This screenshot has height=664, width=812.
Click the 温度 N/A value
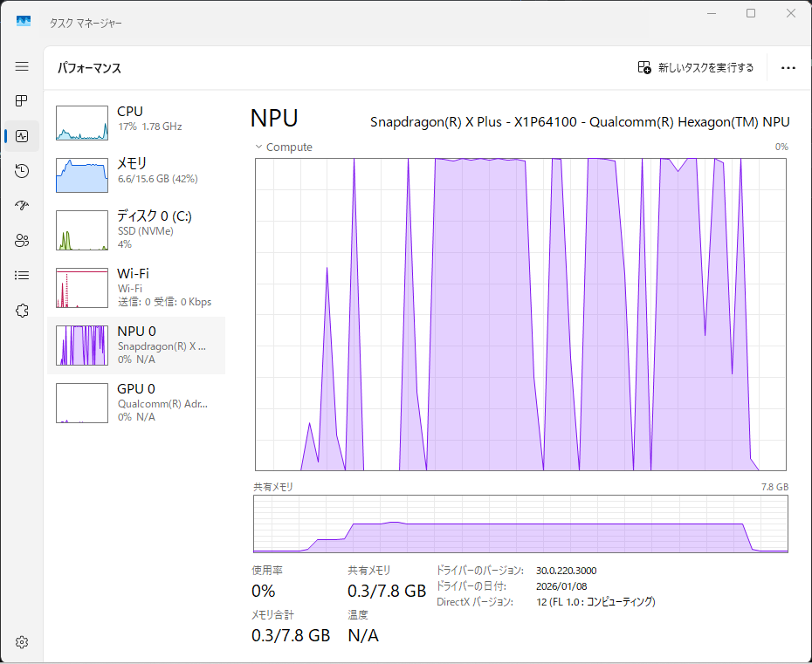pos(363,635)
